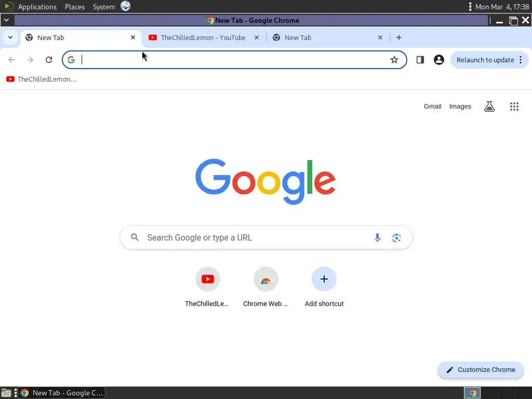Screen dimensions: 532x399
Task: Reload the current page
Action: [x=49, y=60]
